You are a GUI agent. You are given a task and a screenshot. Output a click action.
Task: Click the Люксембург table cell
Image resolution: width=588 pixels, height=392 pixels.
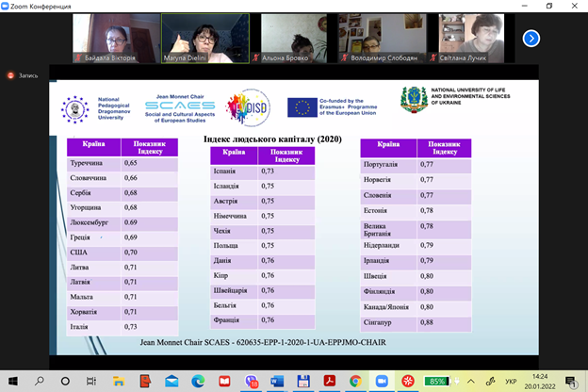93,222
